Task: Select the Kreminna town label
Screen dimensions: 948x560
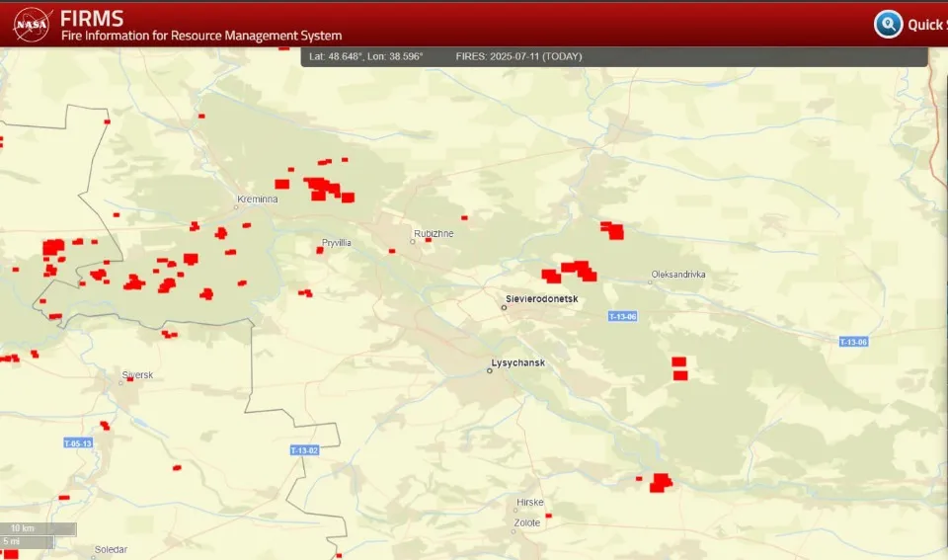Action: point(258,199)
